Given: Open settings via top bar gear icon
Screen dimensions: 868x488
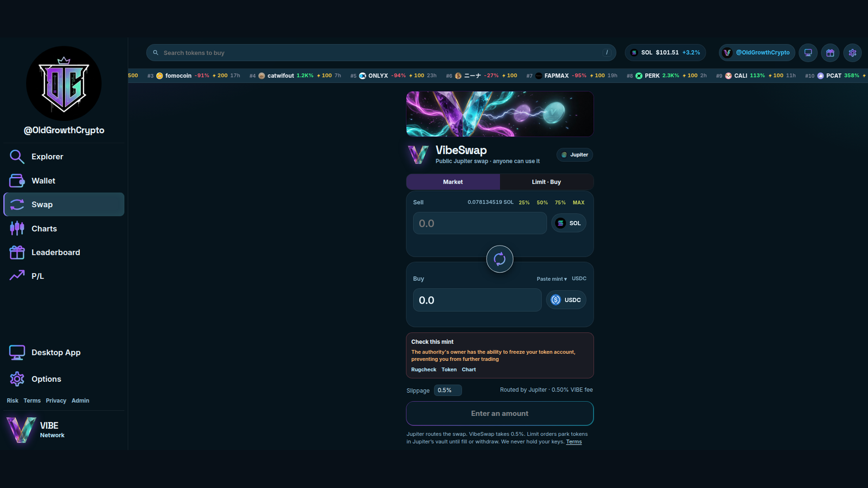Looking at the screenshot, I should pyautogui.click(x=852, y=53).
